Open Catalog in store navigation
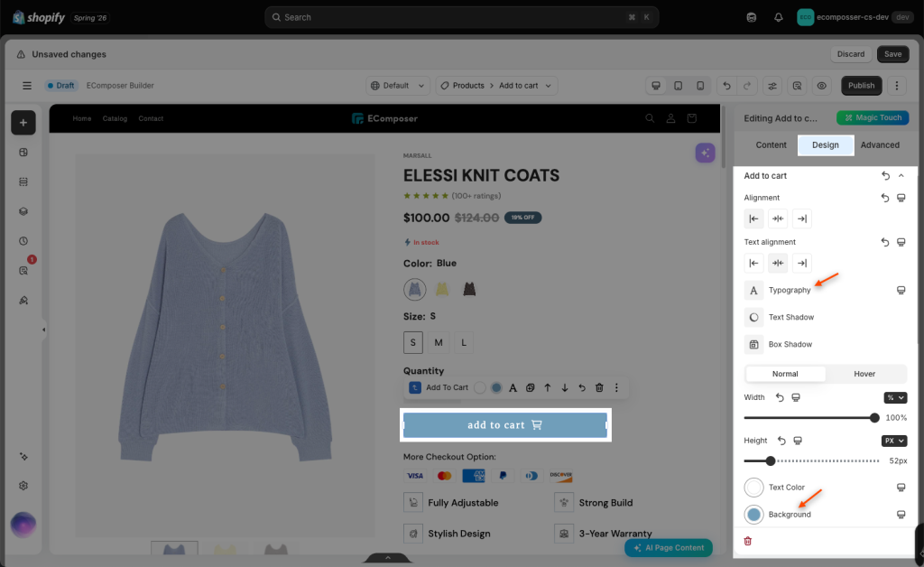The image size is (924, 567). pyautogui.click(x=115, y=118)
